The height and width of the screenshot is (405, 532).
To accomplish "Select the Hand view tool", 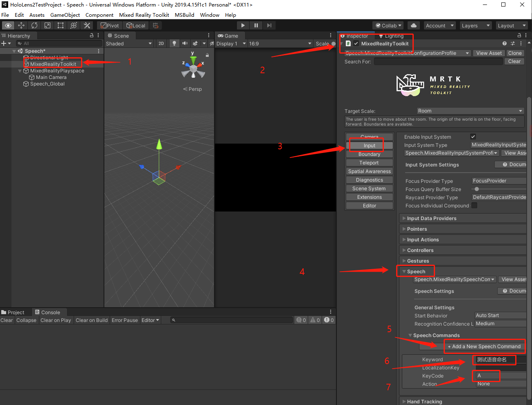I will tap(8, 25).
